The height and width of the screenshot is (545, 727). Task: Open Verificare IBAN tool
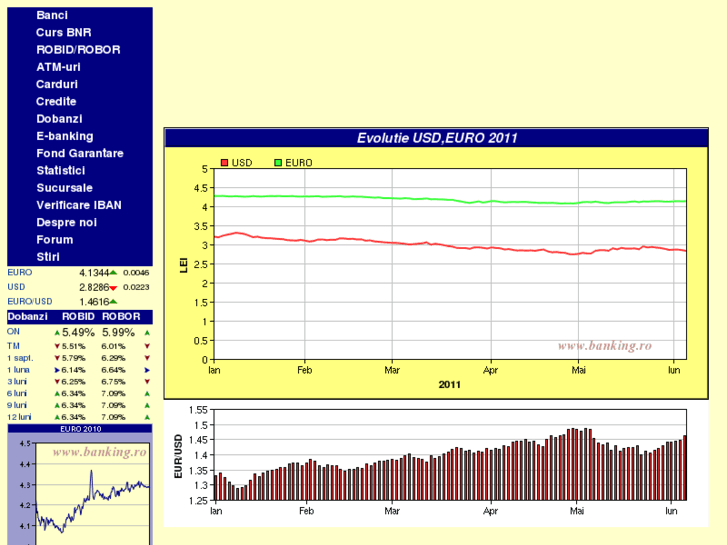tap(78, 205)
